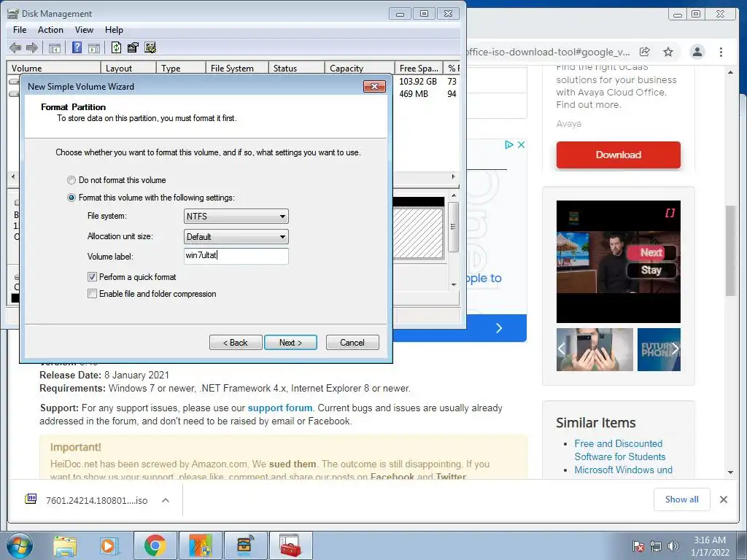Click the ISO file icon in downloads bar
Image resolution: width=747 pixels, height=560 pixels.
[31, 499]
